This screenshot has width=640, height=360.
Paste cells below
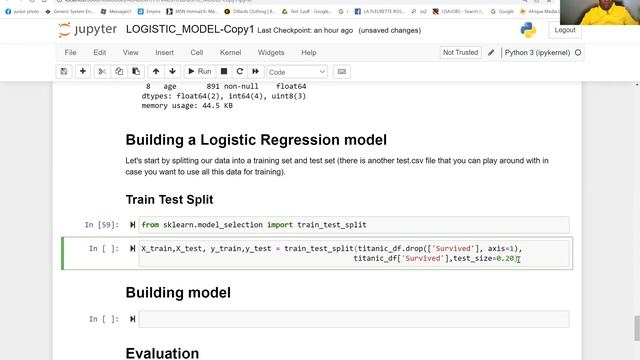136,71
